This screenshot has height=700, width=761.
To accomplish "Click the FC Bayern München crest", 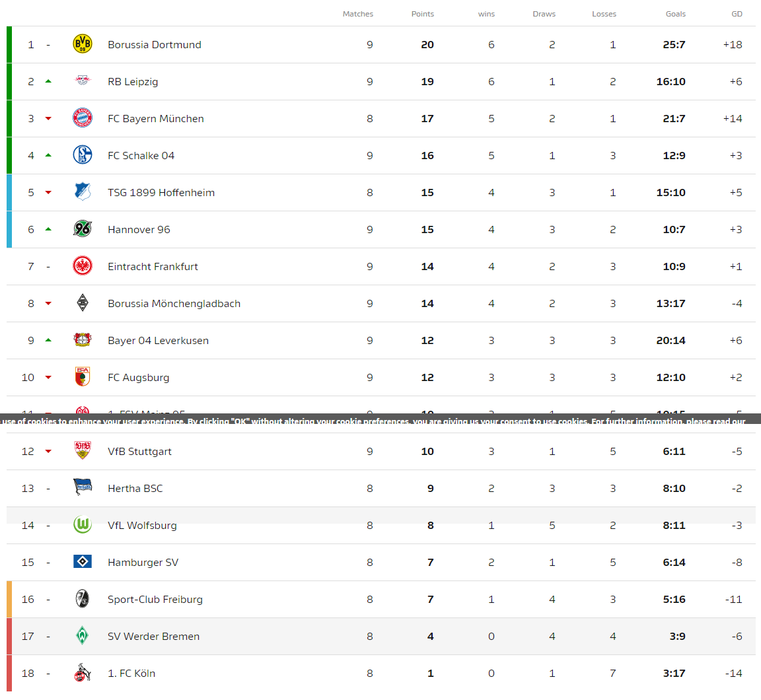I will [x=83, y=119].
